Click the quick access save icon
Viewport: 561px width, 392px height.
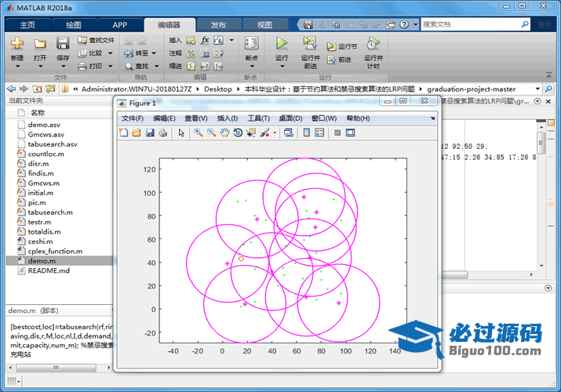coord(308,24)
